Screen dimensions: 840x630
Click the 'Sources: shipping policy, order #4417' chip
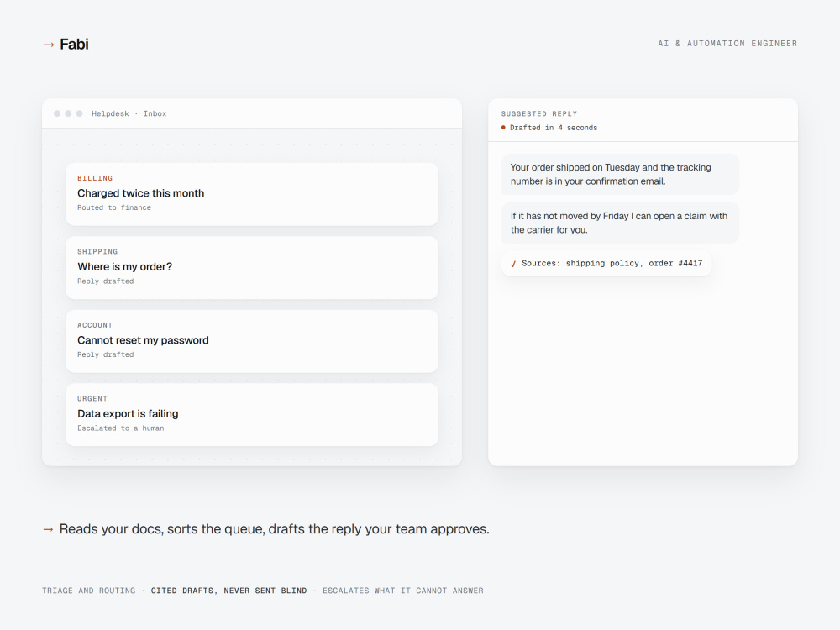(x=606, y=263)
